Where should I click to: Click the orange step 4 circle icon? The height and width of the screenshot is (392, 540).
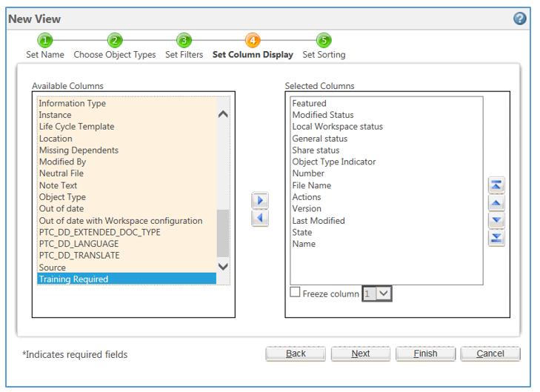[253, 41]
